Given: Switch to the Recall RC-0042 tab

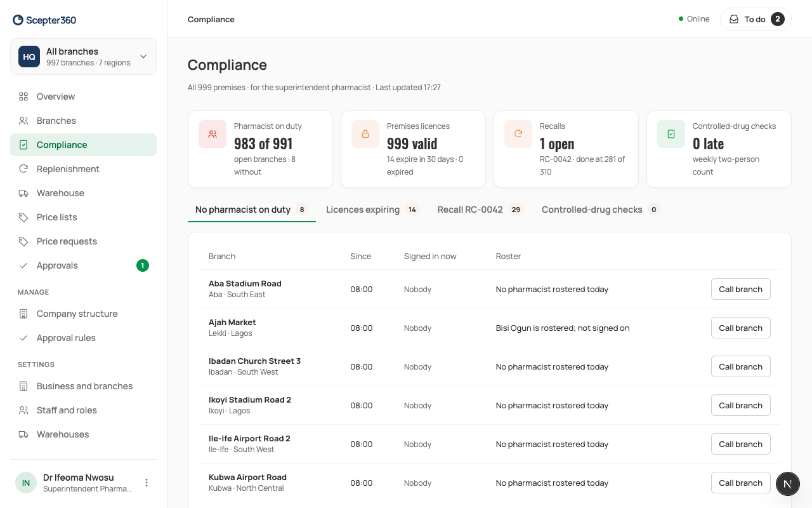Looking at the screenshot, I should coord(480,210).
